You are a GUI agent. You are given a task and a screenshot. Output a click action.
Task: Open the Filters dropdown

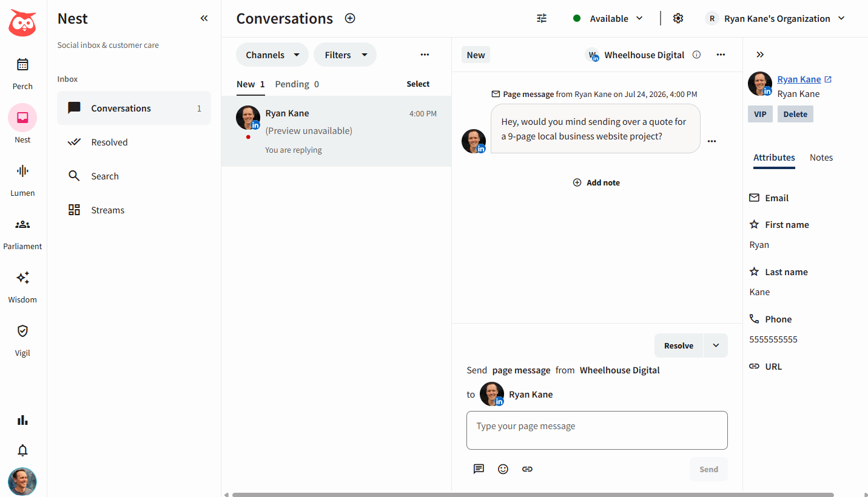(345, 55)
